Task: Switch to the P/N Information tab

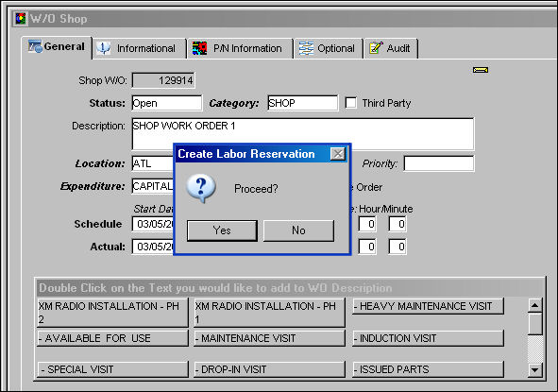Action: pos(240,48)
